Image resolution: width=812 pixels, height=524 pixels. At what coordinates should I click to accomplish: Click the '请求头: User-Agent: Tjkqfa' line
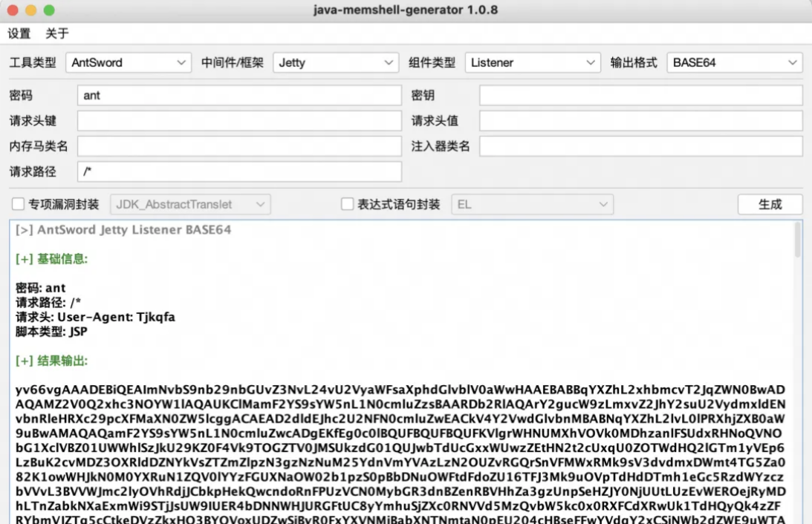[x=95, y=317]
